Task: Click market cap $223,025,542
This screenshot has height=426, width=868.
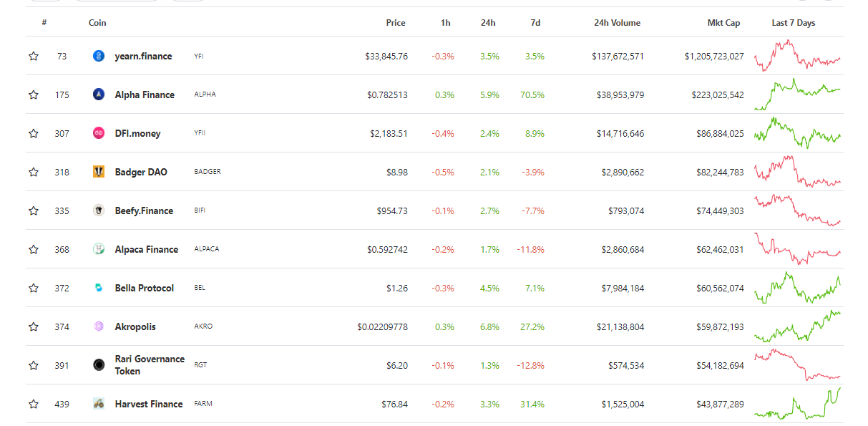Action: pos(718,95)
